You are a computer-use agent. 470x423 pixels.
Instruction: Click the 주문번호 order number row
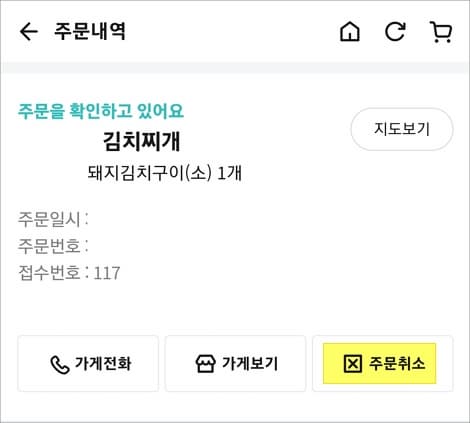pyautogui.click(x=53, y=246)
